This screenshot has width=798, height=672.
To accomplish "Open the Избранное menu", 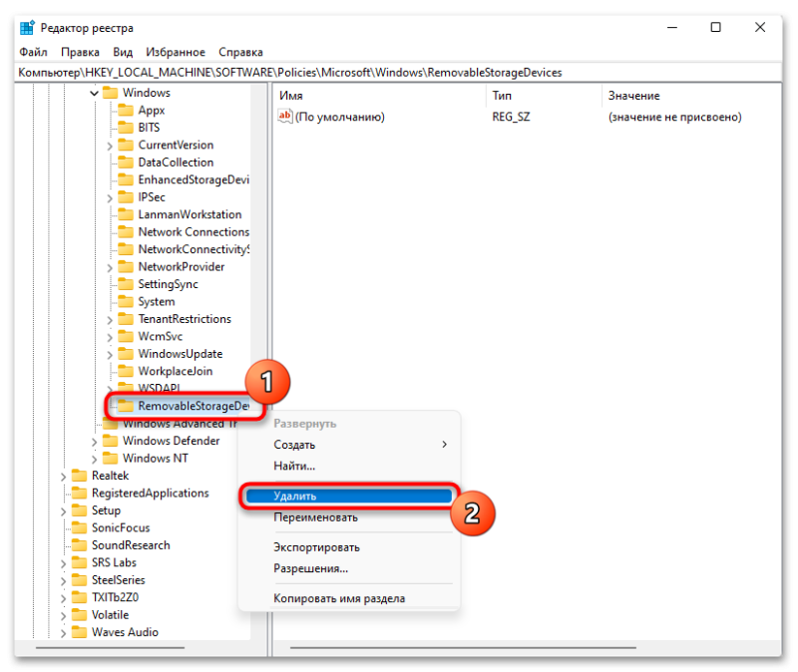I will [x=176, y=52].
